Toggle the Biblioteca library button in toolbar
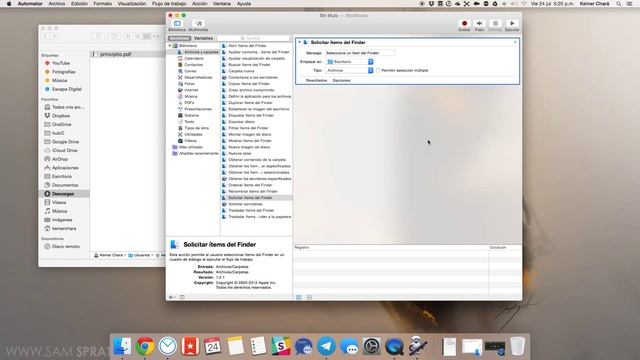640x360 pixels. (177, 25)
